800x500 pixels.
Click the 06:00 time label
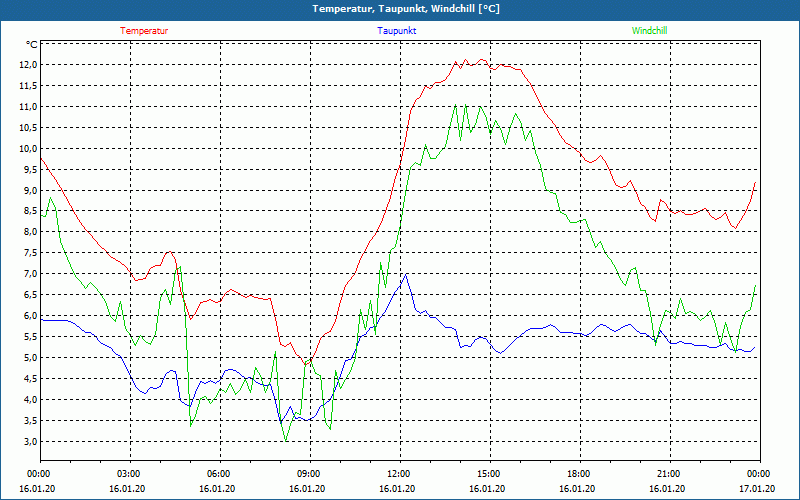219,474
